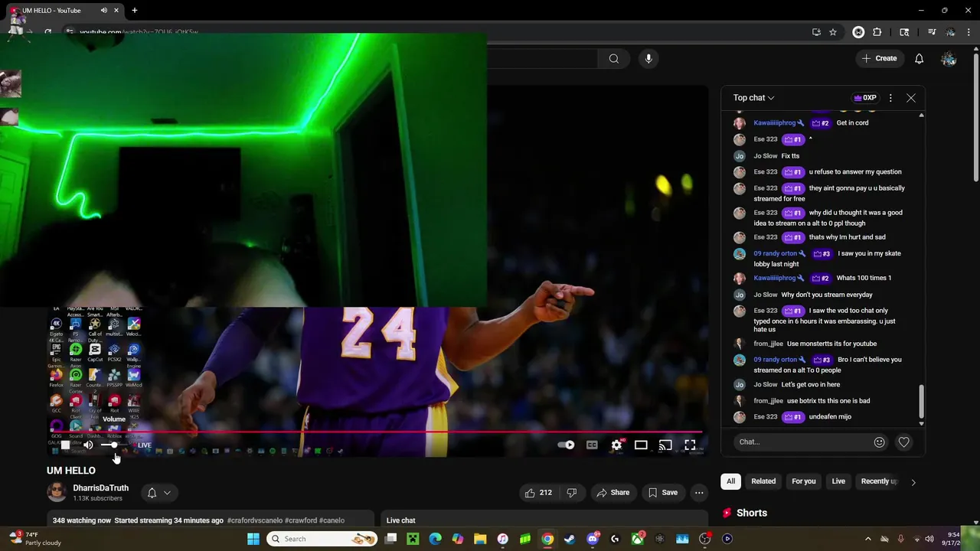
Task: Expand the subscription notification bell dropdown
Action: click(x=159, y=493)
